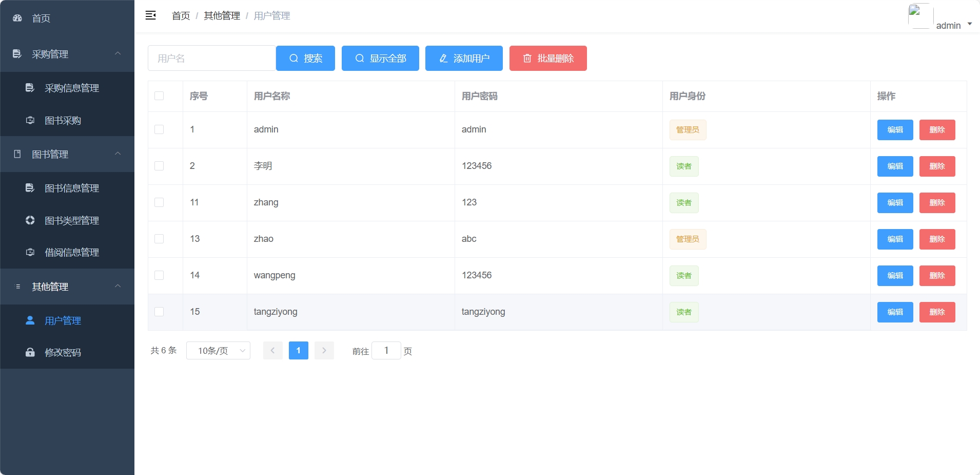Check the row for user zhao

tap(159, 239)
